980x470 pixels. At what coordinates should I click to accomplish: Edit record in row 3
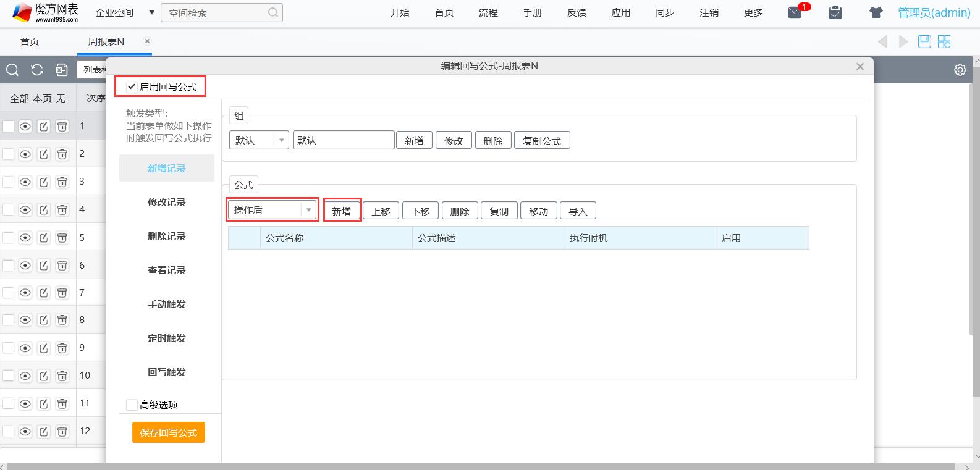pos(44,182)
